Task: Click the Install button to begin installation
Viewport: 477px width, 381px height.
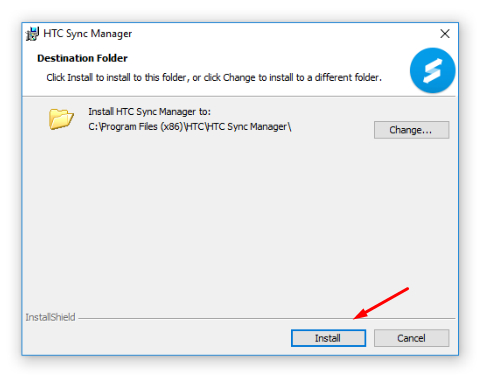Action: click(x=328, y=338)
